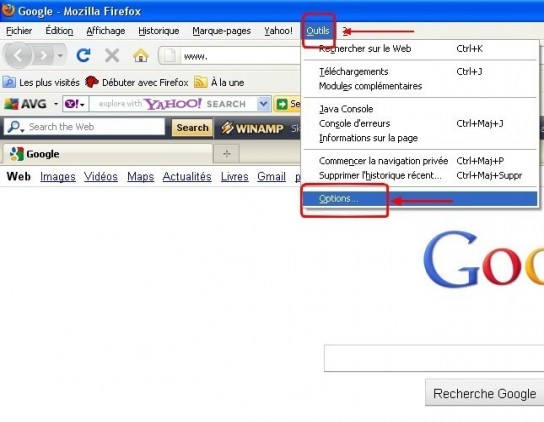This screenshot has height=422, width=544.
Task: Click the Winamp toolbar logo
Action: pyautogui.click(x=253, y=128)
